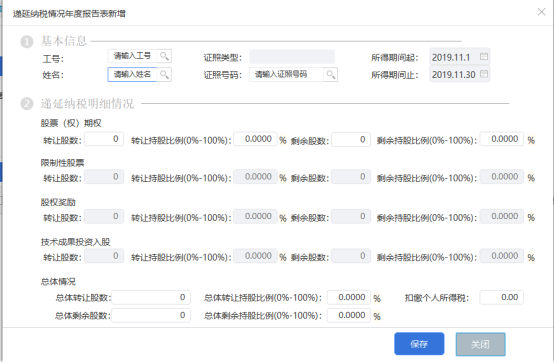Click 转让持股比例 field under 限制性股票
The height and width of the screenshot is (363, 554).
pyautogui.click(x=255, y=177)
